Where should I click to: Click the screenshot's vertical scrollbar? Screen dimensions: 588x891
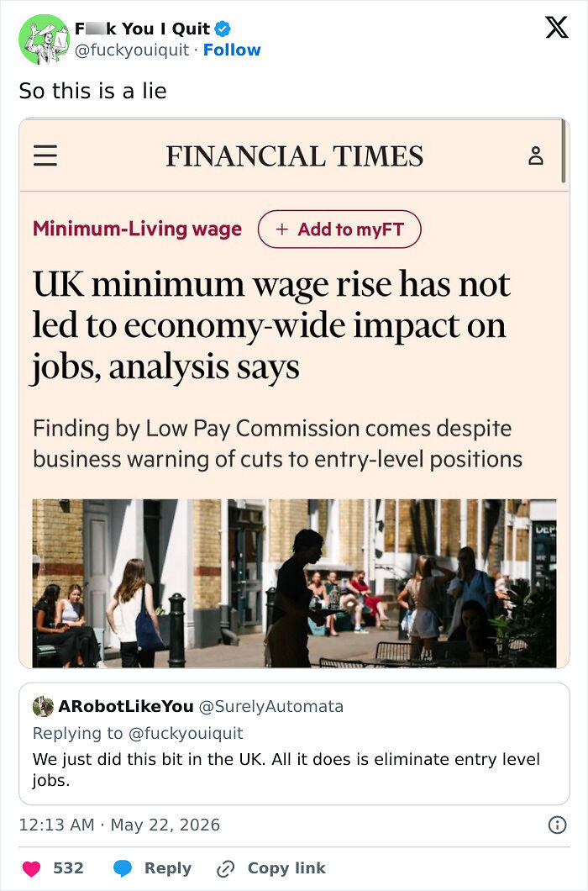[564, 151]
